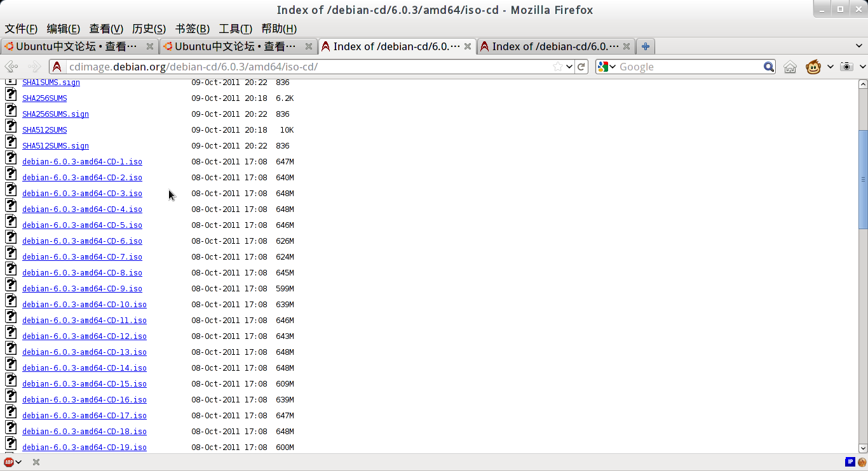This screenshot has height=471, width=868.
Task: Go forward with the Forward arrow button
Action: (34, 67)
